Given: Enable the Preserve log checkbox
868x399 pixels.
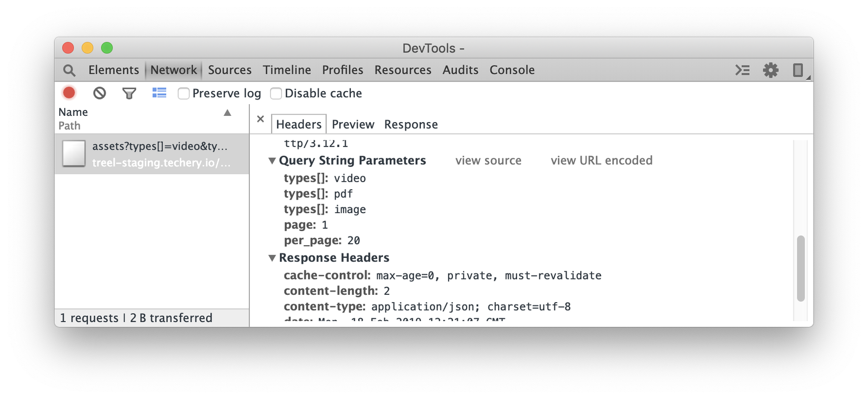Looking at the screenshot, I should [184, 94].
